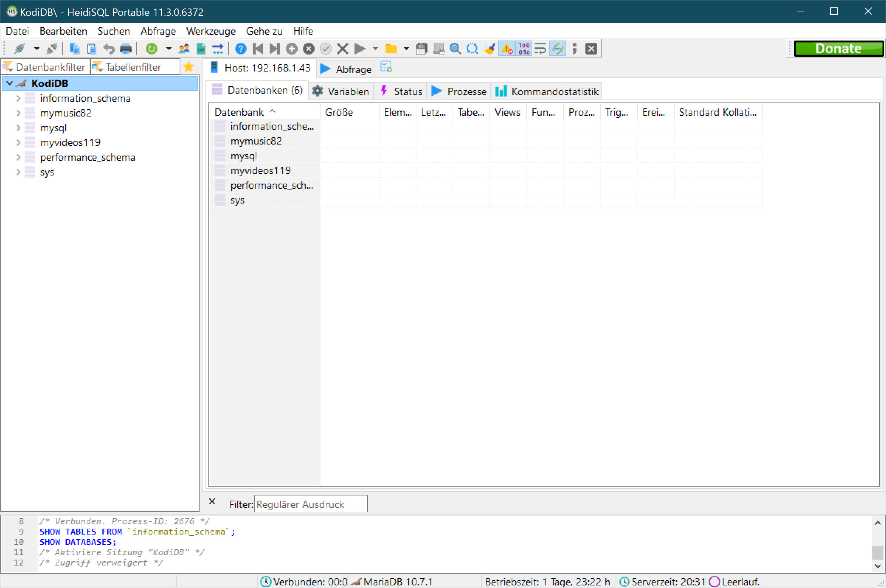Go to the last row icon

click(274, 48)
